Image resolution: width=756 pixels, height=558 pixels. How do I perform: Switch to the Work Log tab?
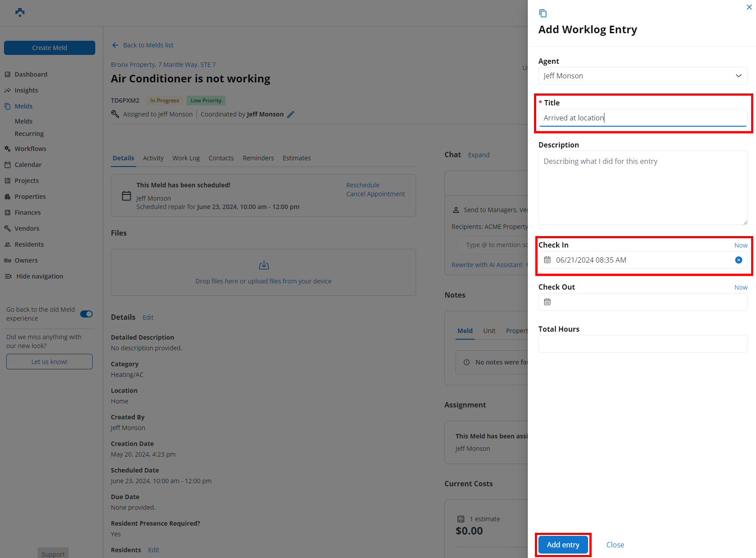[x=186, y=158]
